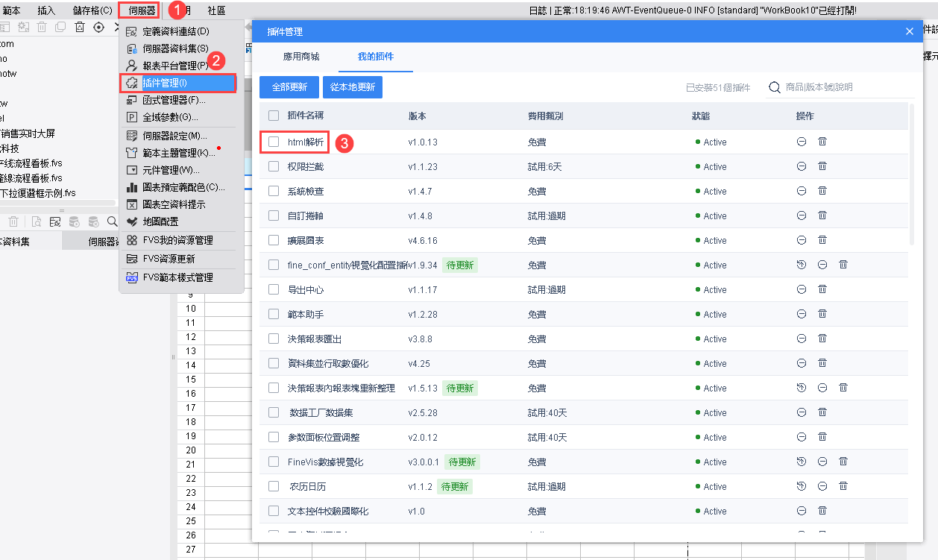Image resolution: width=938 pixels, height=560 pixels.
Task: Disable the 权限拦截 plugin via the minus icon
Action: click(801, 166)
